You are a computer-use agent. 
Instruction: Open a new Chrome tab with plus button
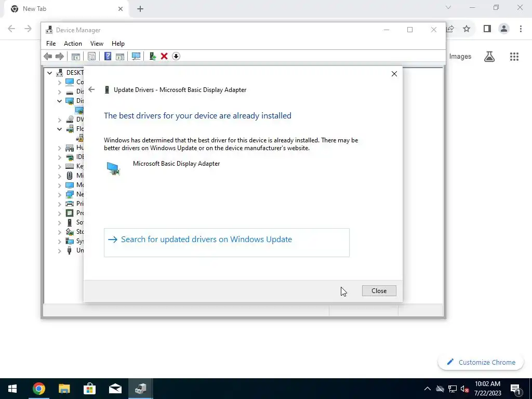(140, 9)
